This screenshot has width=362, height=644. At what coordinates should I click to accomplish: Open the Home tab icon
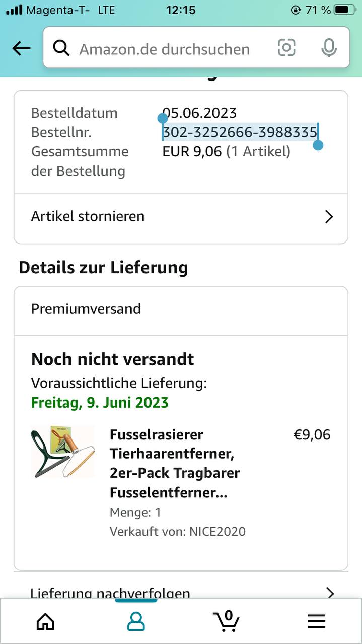[x=45, y=621]
